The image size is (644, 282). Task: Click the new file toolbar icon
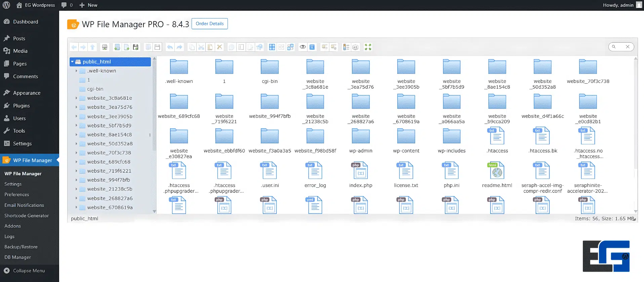pyautogui.click(x=126, y=47)
